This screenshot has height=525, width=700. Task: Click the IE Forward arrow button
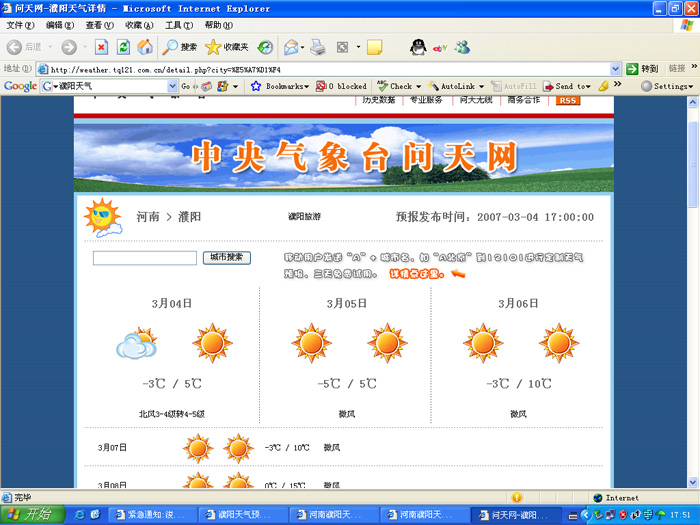pos(69,47)
